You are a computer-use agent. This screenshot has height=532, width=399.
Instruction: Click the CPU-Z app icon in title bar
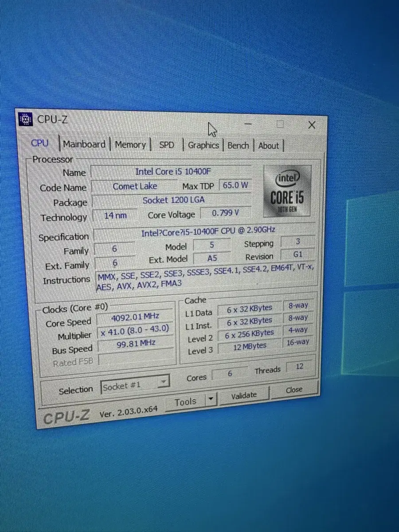[x=26, y=119]
